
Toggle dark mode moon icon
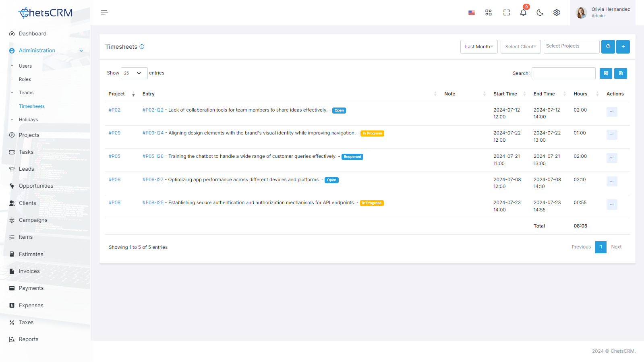click(x=540, y=13)
